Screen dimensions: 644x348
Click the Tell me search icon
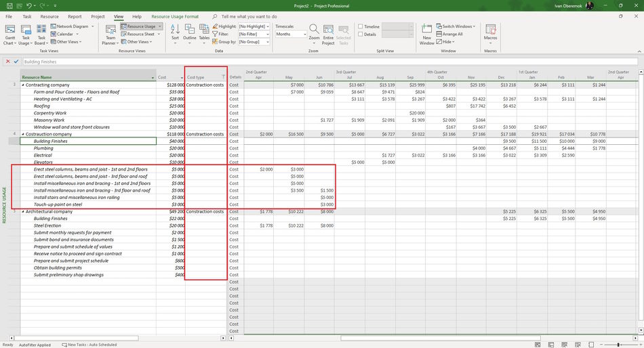pos(215,16)
